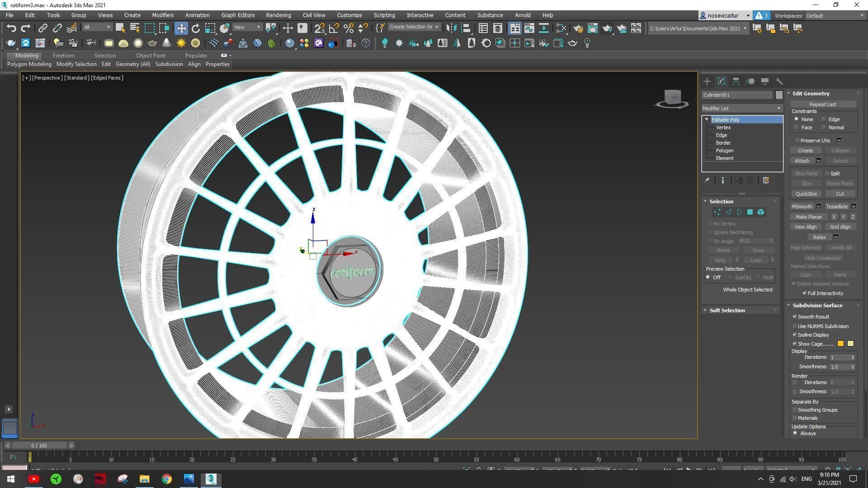
Task: Enable the Preserve UVs checkbox
Action: 797,140
